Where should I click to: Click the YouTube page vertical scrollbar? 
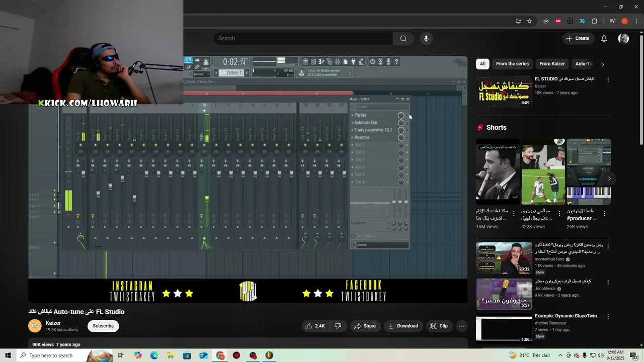(x=641, y=90)
